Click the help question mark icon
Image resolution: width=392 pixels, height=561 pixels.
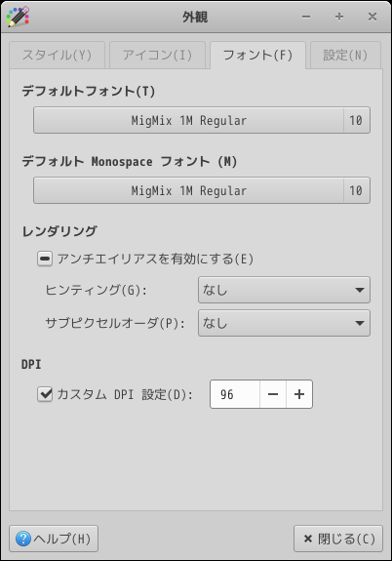(x=23, y=539)
